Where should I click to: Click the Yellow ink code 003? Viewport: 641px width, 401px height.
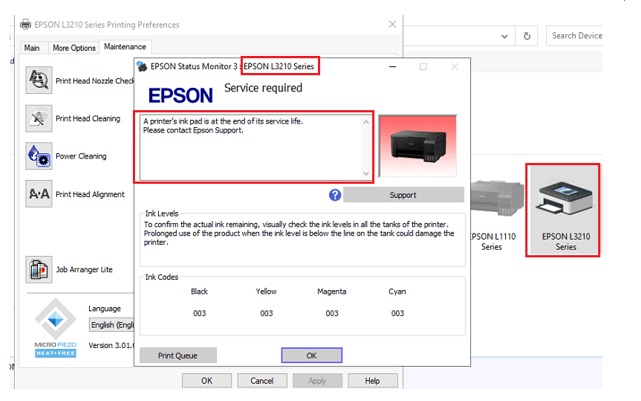tap(267, 313)
